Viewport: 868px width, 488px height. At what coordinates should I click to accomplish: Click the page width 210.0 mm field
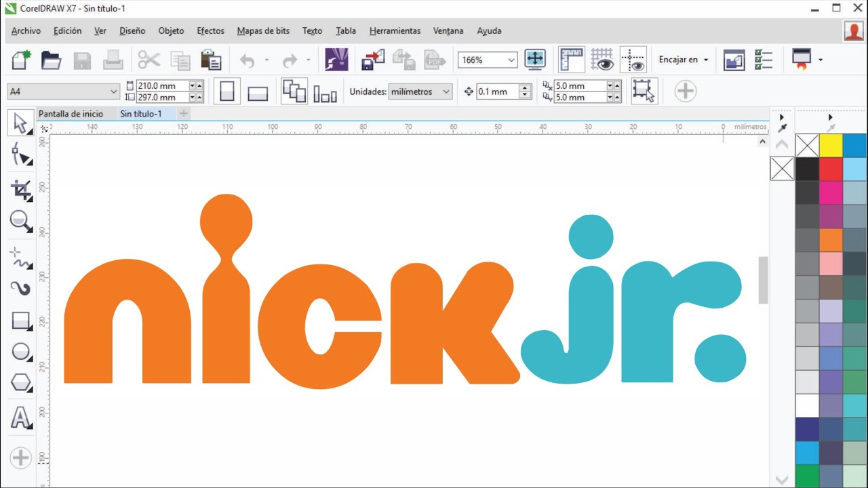(162, 85)
